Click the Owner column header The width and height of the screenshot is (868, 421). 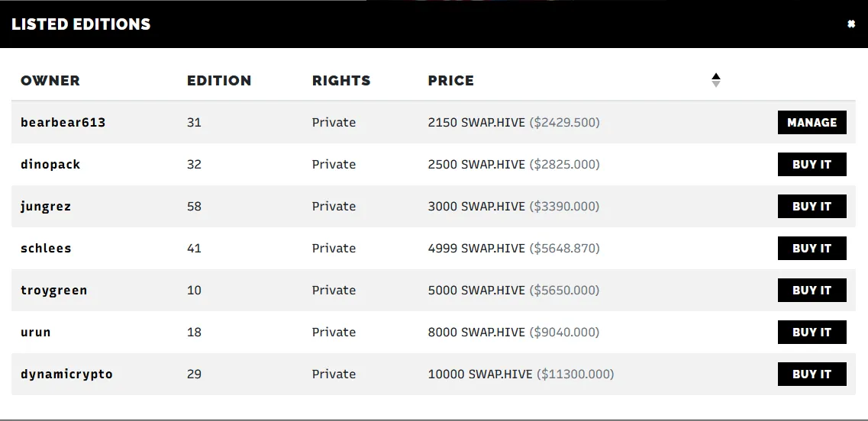(x=50, y=80)
